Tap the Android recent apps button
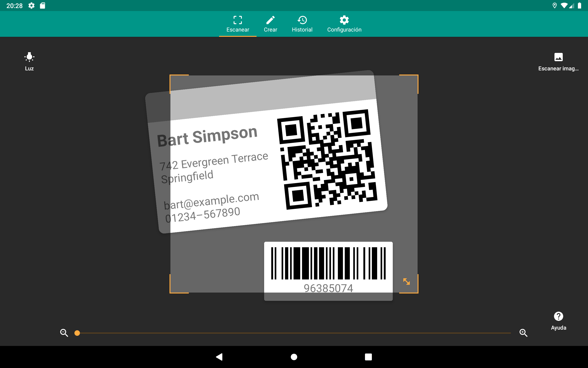The image size is (588, 368). [368, 357]
